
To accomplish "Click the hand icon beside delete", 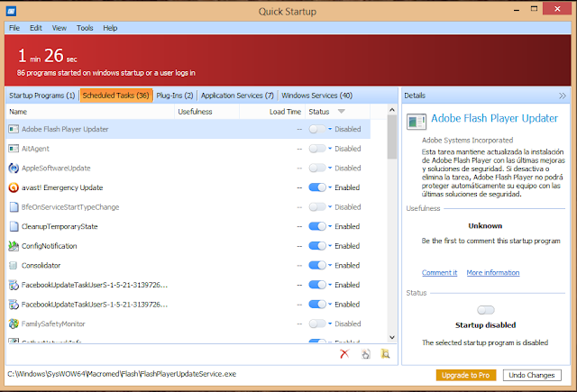I will click(365, 354).
